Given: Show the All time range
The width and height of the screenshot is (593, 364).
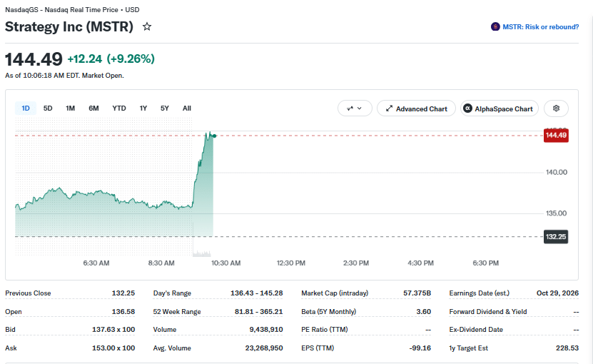Looking at the screenshot, I should pos(187,108).
